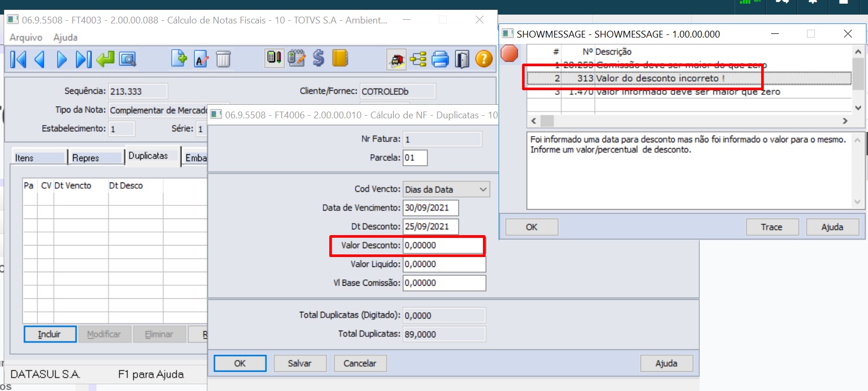Go to the first record in the toolbar
This screenshot has width=868, height=391.
point(18,59)
